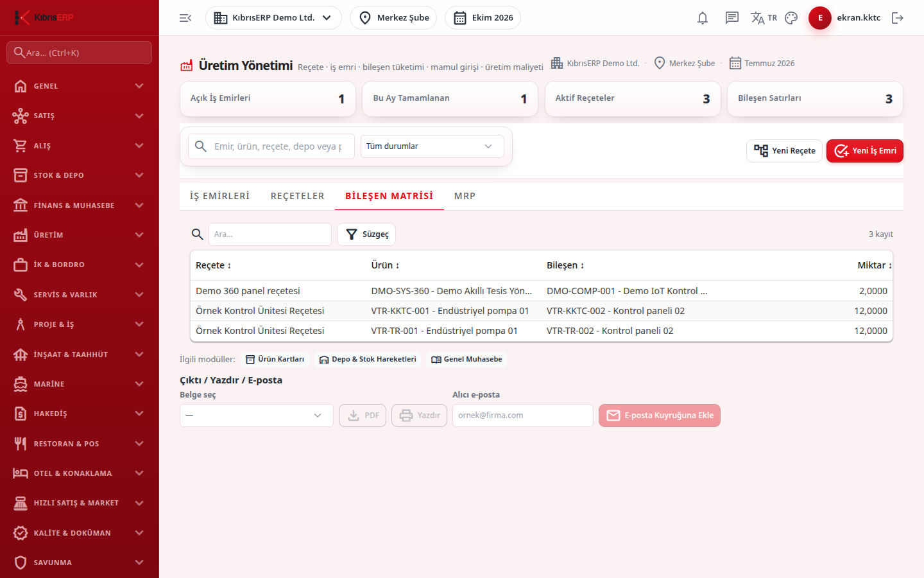Viewport: 924px width, 578px height.
Task: Open the Ekim 2026 period selector
Action: pyautogui.click(x=483, y=18)
